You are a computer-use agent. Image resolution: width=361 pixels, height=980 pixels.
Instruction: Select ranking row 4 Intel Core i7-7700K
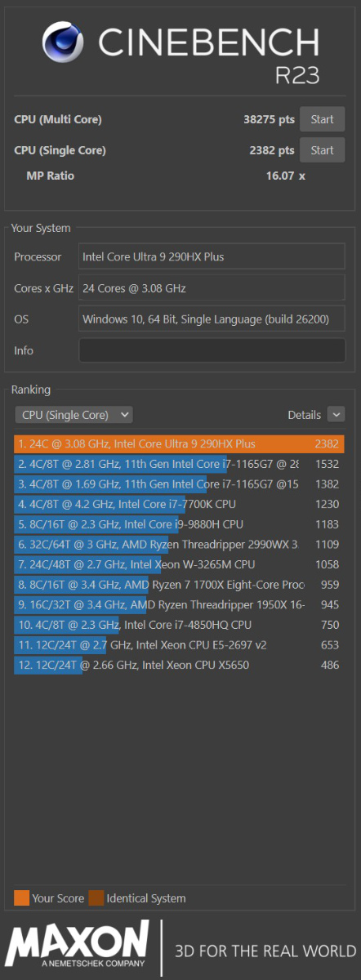pyautogui.click(x=180, y=505)
